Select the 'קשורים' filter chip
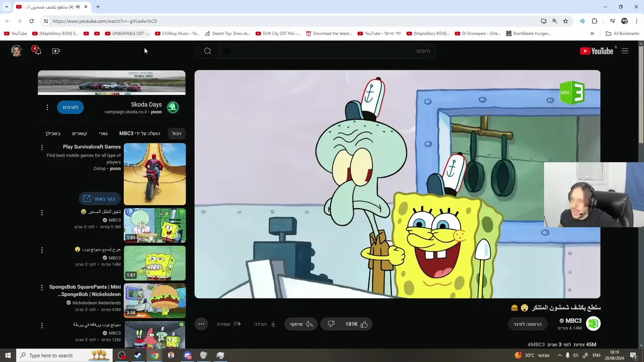The image size is (644, 362). click(79, 133)
